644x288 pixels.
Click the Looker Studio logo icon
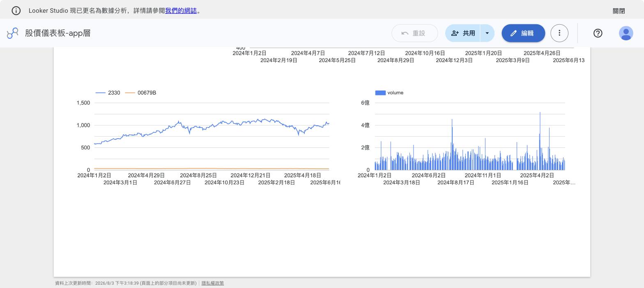click(x=13, y=33)
